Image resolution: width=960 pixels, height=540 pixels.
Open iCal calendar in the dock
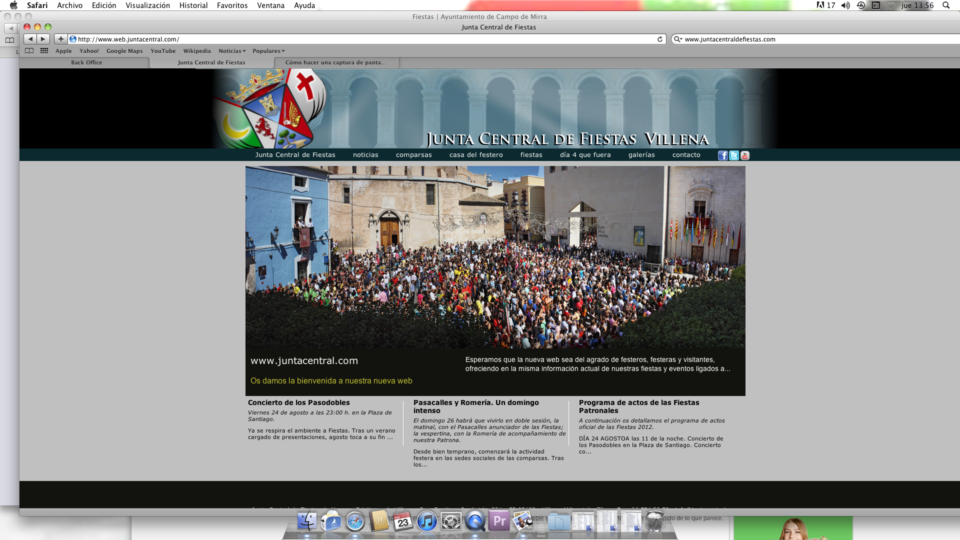402,521
